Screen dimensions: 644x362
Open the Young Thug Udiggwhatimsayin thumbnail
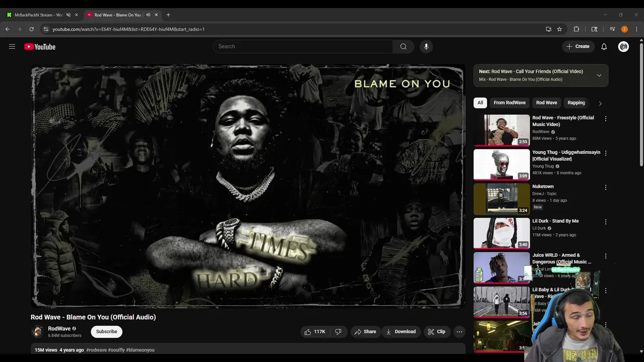point(502,164)
